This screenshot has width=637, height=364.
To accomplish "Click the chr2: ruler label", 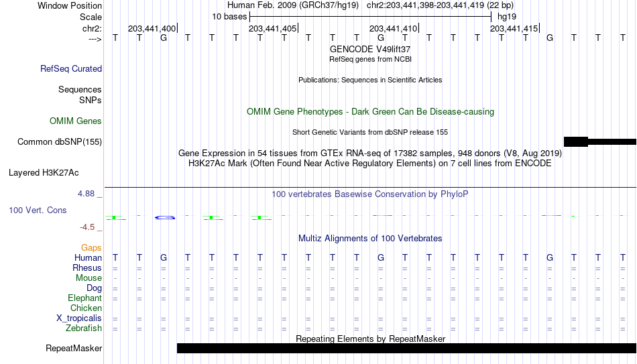I will click(x=93, y=28).
